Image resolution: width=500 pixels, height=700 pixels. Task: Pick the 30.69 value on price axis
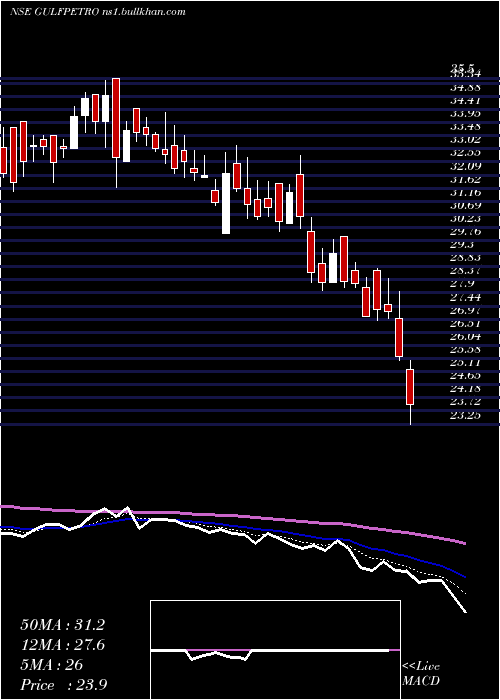tap(465, 205)
